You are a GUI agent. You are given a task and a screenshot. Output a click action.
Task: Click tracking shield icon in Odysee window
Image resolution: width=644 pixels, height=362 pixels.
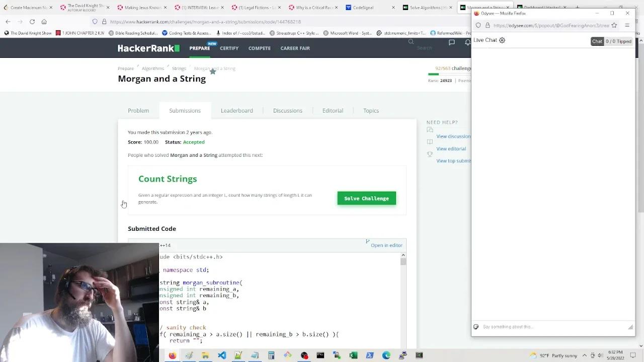[478, 25]
